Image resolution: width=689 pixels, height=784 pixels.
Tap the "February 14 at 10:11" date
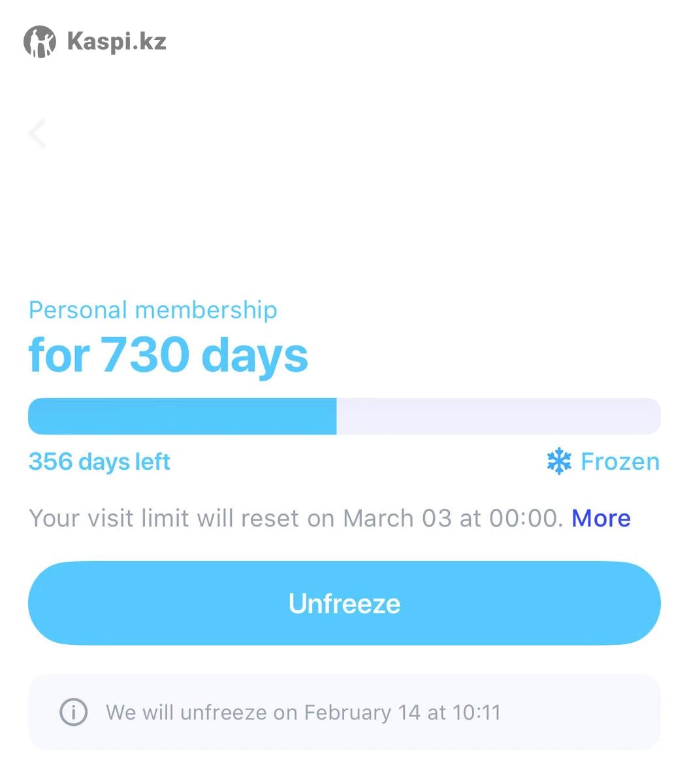tap(402, 711)
